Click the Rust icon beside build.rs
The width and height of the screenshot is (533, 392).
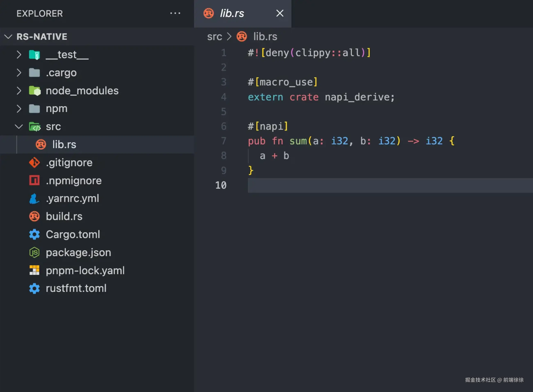click(34, 216)
